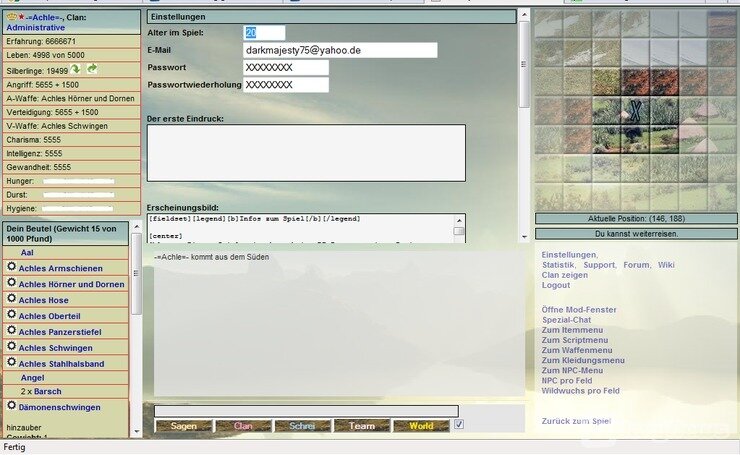Open the Wiki link
Image resolution: width=740 pixels, height=455 pixels.
pyautogui.click(x=666, y=265)
